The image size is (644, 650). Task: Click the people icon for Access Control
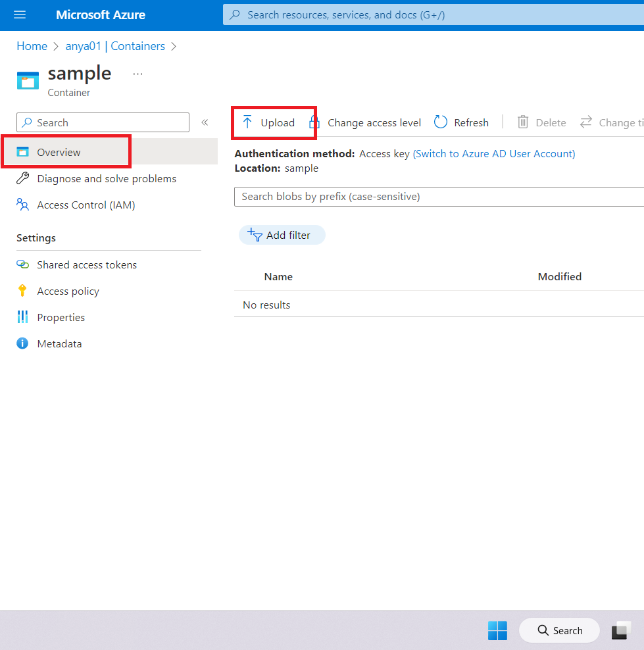23,205
